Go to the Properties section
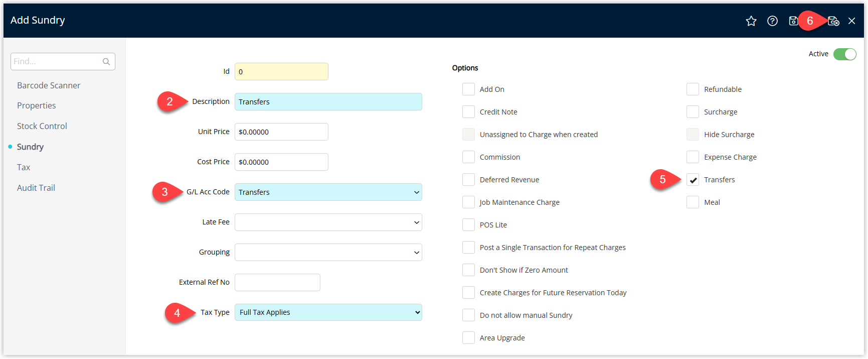Image resolution: width=868 pixels, height=359 pixels. click(36, 105)
